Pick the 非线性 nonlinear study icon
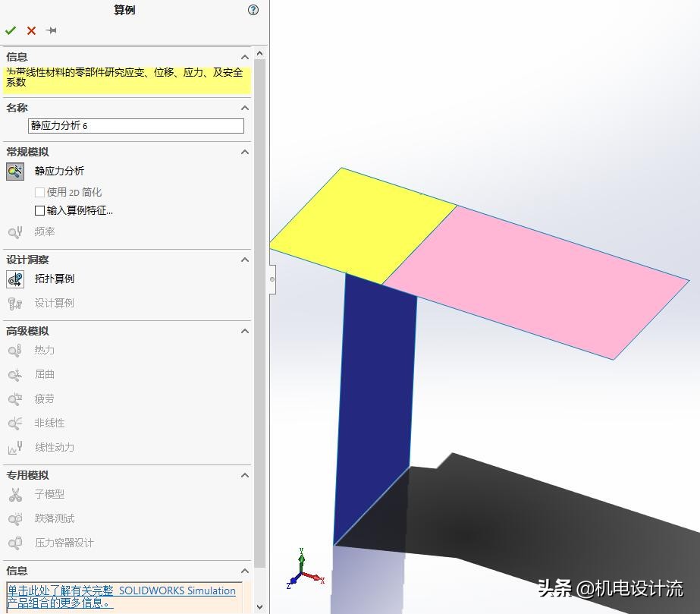This screenshot has width=700, height=614. click(x=14, y=423)
